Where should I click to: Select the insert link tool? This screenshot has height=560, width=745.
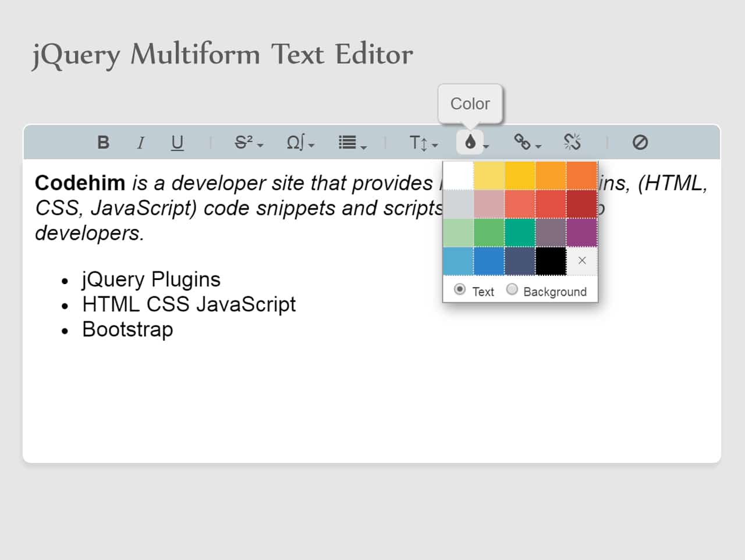[522, 141]
